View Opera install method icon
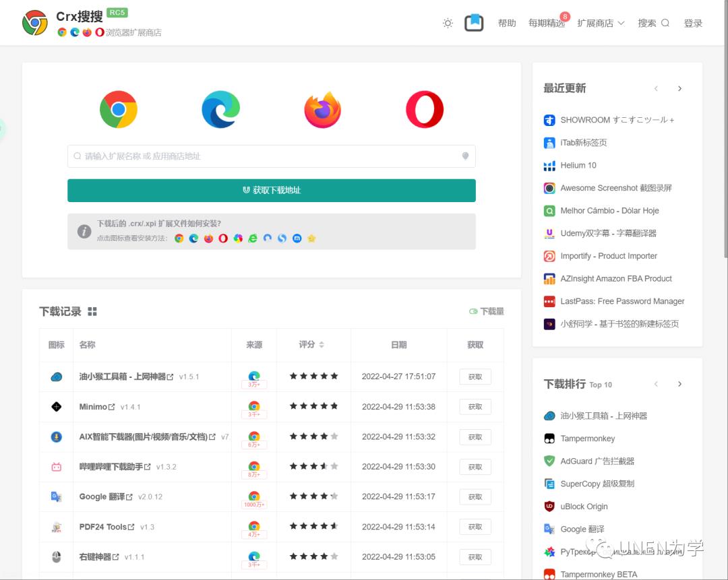Screen dimensions: 728x580 tap(223, 238)
